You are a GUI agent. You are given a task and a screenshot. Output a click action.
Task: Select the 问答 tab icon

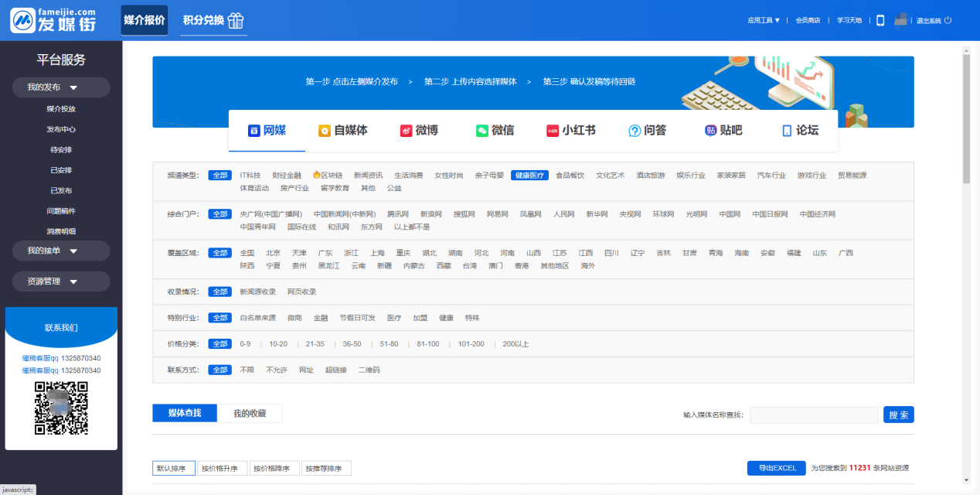point(635,131)
